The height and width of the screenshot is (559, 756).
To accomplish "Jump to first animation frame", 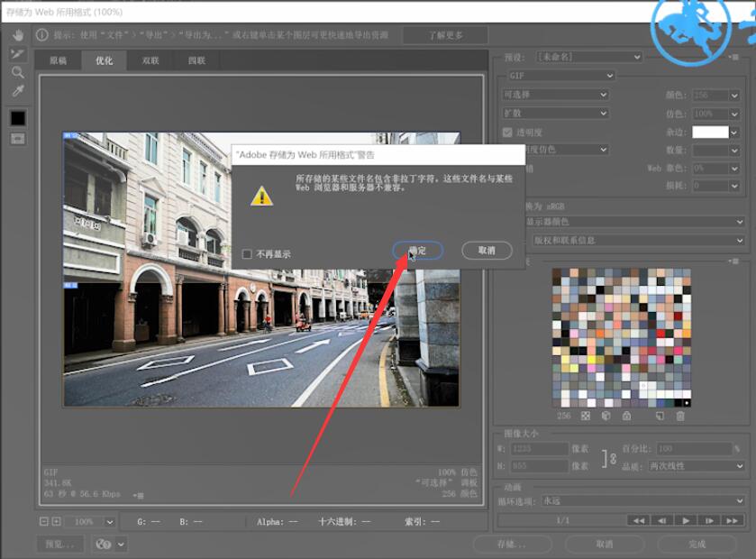I will coord(638,520).
